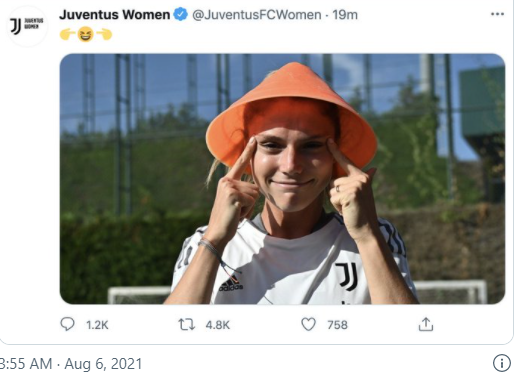
Task: Open the tweet photo with orange cone
Action: pos(282,179)
